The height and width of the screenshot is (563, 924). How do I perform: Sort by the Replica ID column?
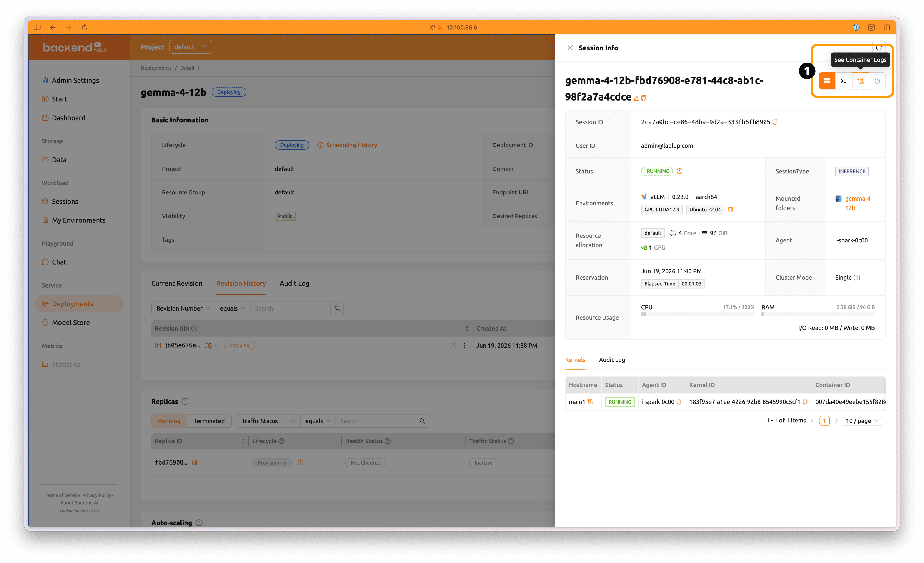pos(243,441)
